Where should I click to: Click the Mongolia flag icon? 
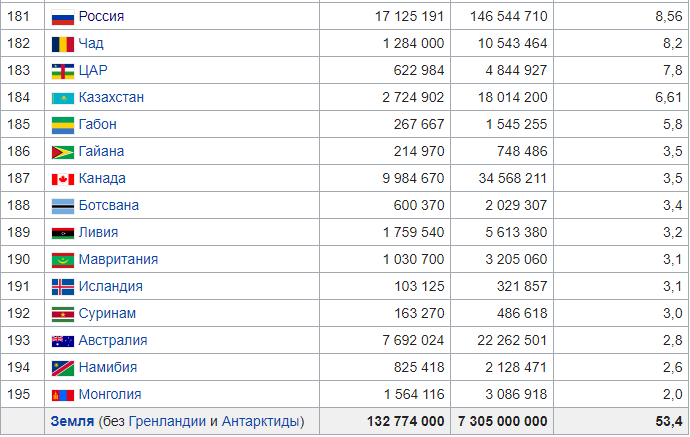(x=62, y=395)
